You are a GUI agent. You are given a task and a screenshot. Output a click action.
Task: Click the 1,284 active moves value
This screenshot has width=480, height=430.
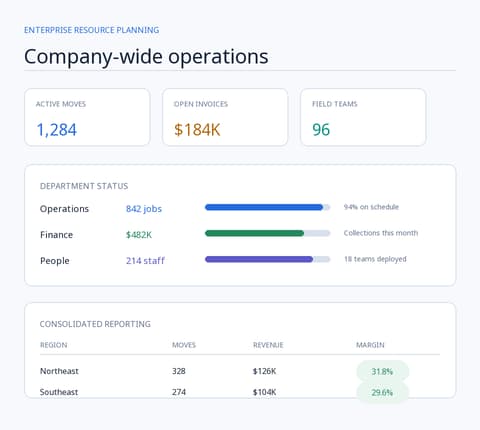click(57, 130)
